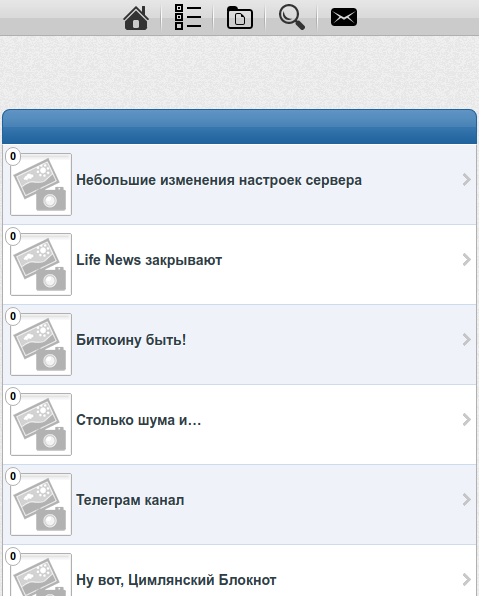
Task: Expand chevron for Столько шума и…
Action: (x=466, y=420)
